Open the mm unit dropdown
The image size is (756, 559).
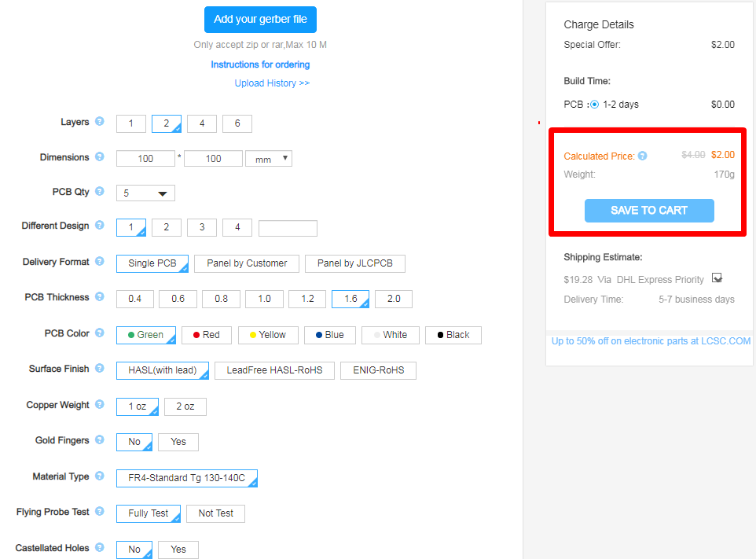pyautogui.click(x=268, y=159)
